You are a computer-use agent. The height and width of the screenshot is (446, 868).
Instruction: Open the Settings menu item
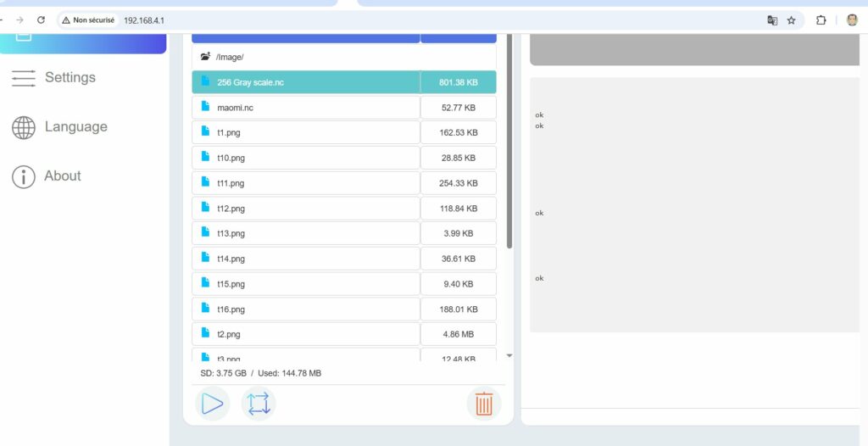point(70,77)
